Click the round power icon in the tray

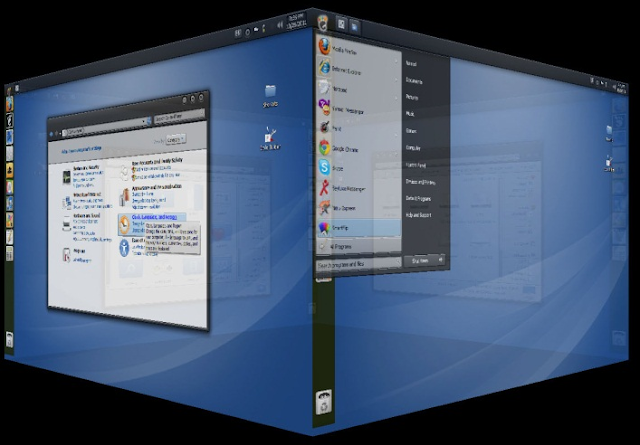pos(247,32)
